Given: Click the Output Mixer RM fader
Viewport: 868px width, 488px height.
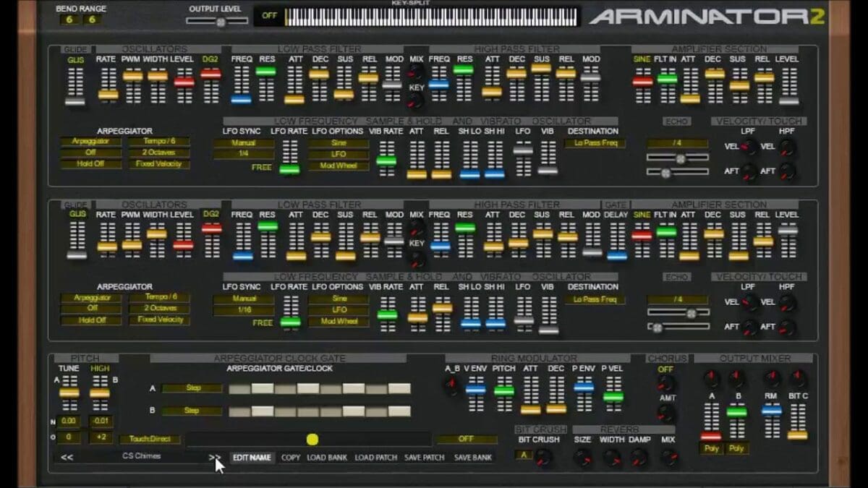Looking at the screenshot, I should click(x=772, y=421).
